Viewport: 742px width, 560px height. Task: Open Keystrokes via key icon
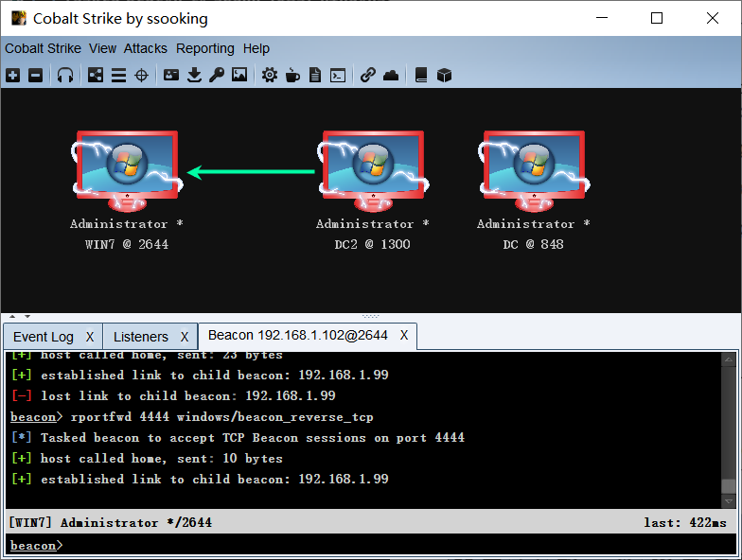coord(217,75)
